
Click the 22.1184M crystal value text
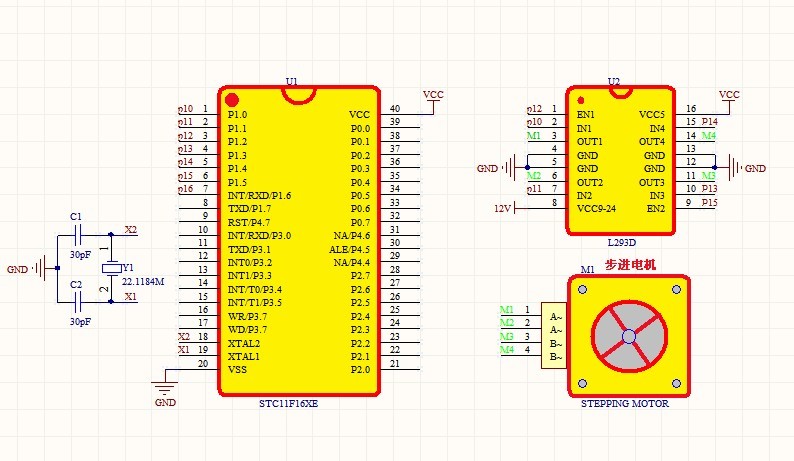[x=143, y=283]
